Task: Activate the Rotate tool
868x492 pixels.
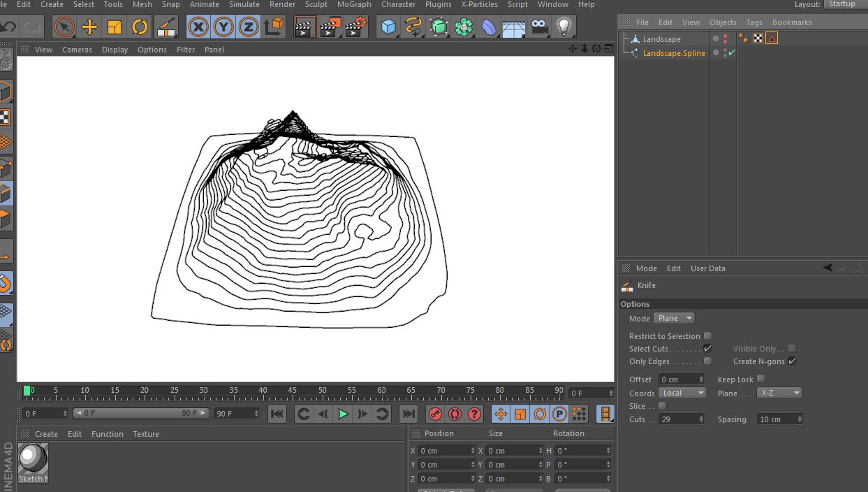Action: 140,27
